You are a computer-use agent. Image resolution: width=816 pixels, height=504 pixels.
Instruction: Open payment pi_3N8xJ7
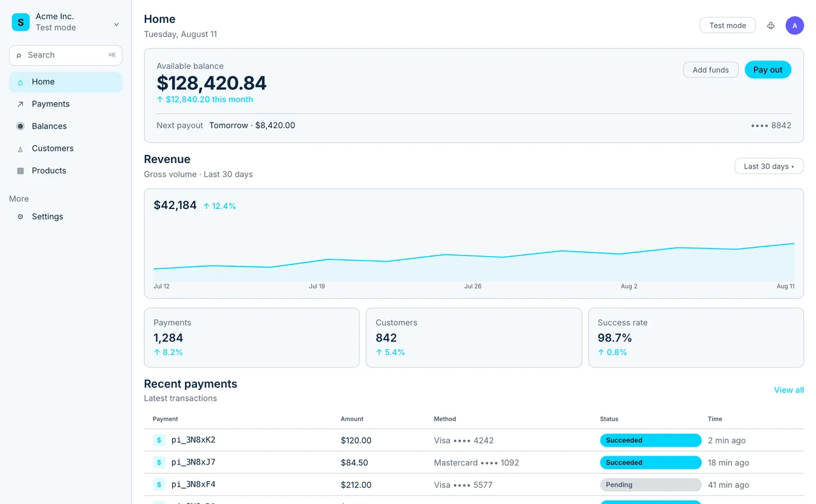pyautogui.click(x=193, y=463)
